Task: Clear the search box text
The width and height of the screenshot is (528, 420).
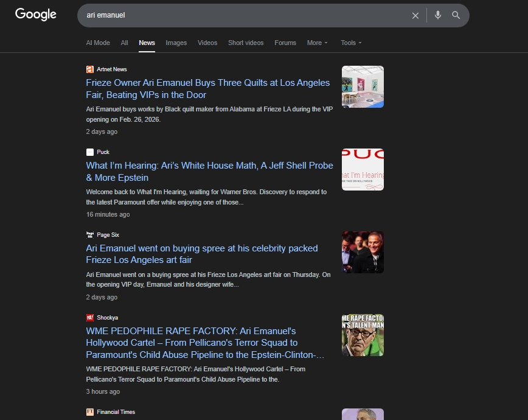Action: click(415, 16)
